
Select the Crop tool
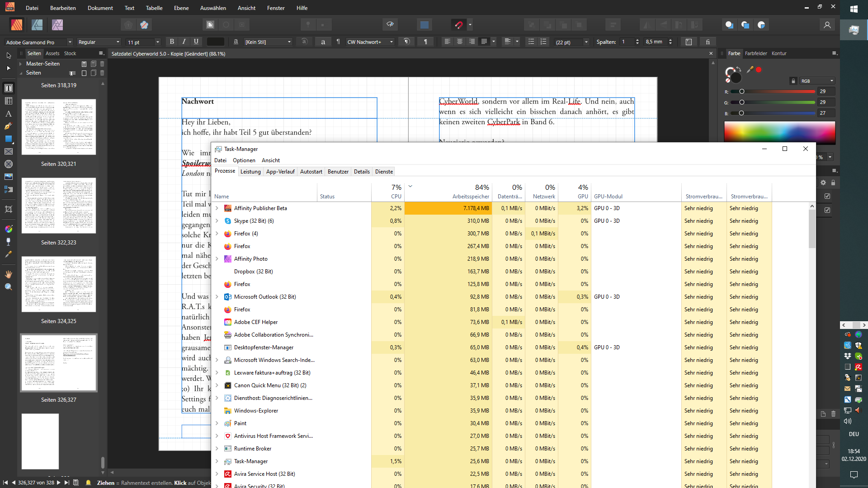8,209
